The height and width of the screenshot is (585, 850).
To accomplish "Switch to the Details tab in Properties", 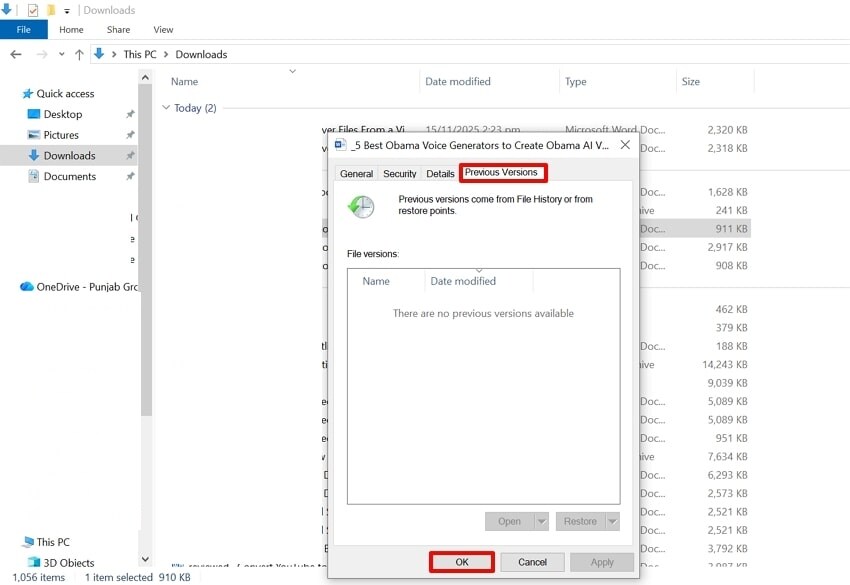I will 440,173.
